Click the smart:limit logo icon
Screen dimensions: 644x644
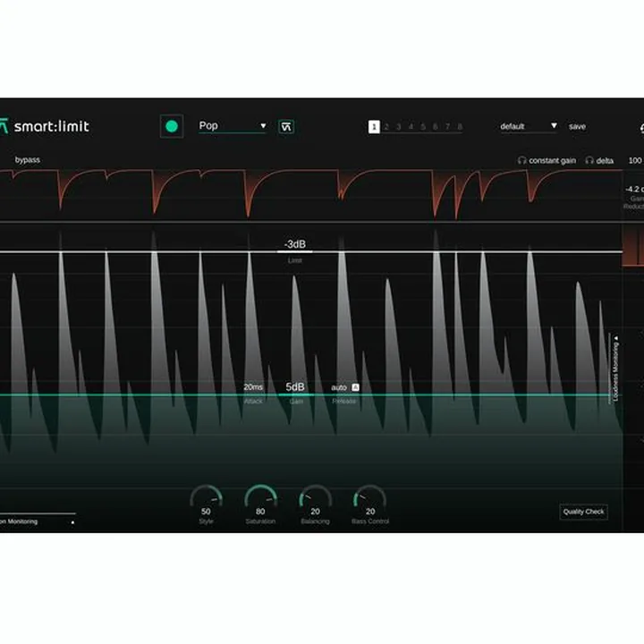tap(4, 126)
